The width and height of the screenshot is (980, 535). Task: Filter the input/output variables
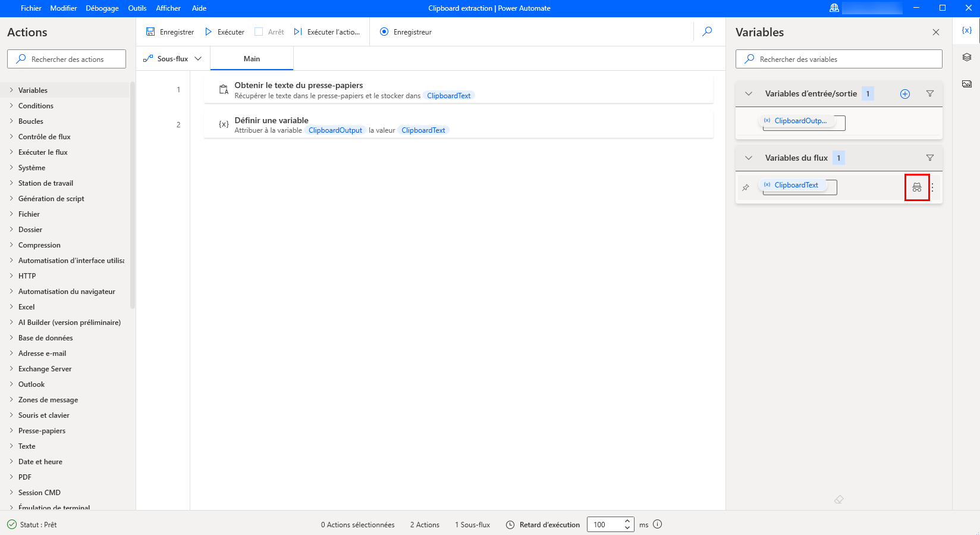(930, 94)
